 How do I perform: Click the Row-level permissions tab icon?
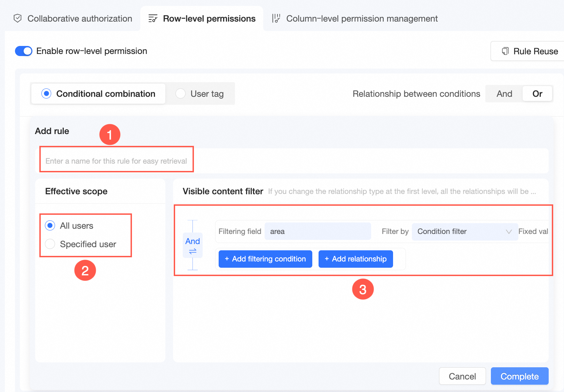pyautogui.click(x=153, y=18)
